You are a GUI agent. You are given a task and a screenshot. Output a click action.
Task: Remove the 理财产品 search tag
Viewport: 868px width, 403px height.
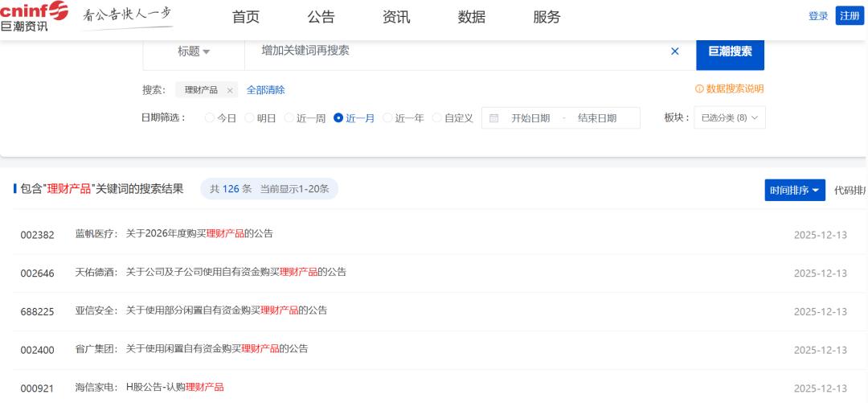tap(230, 90)
